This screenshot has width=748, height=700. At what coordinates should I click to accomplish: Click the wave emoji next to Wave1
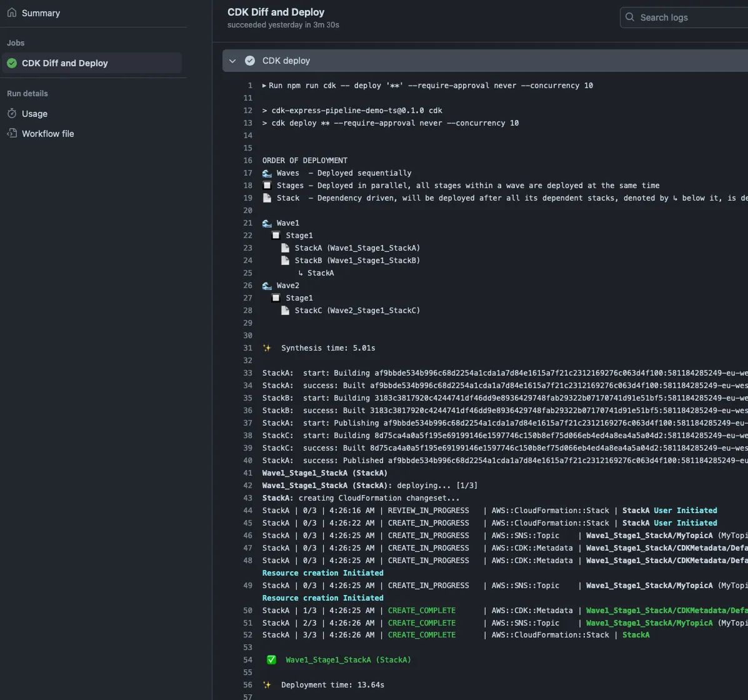click(267, 223)
